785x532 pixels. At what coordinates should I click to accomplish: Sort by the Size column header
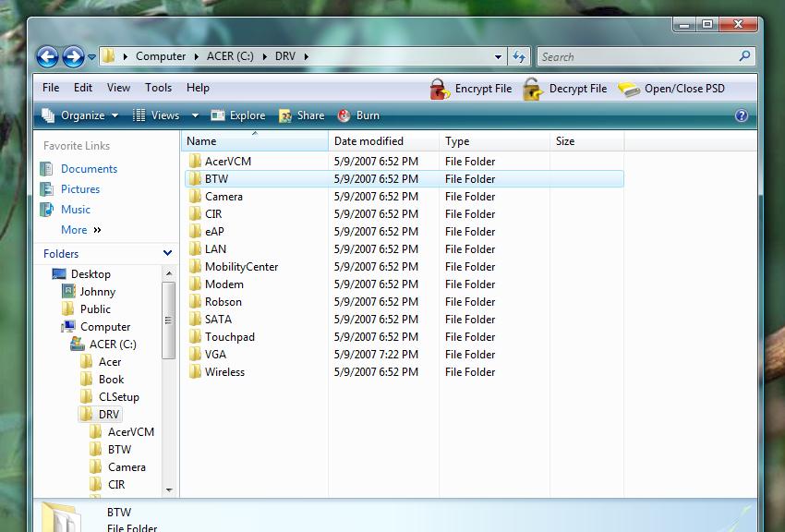point(586,141)
